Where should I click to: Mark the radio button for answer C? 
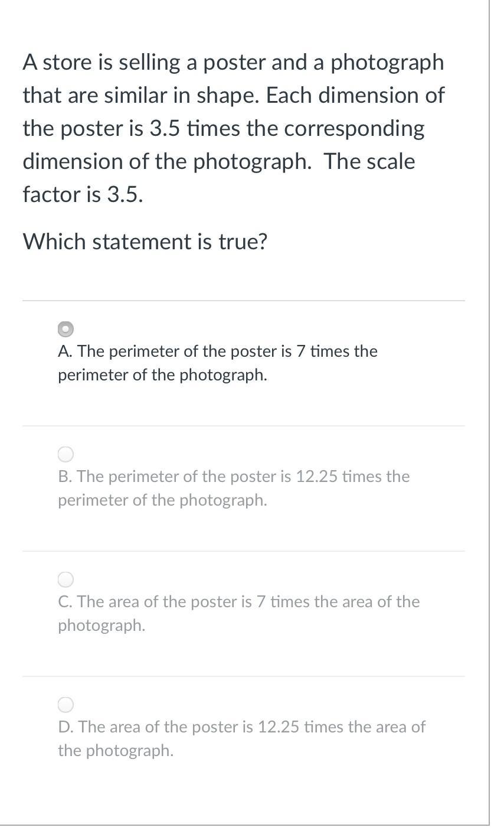coord(66,579)
